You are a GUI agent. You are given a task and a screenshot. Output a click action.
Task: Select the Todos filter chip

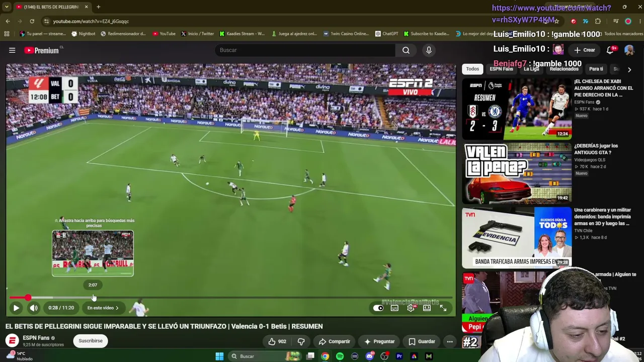[x=472, y=69]
